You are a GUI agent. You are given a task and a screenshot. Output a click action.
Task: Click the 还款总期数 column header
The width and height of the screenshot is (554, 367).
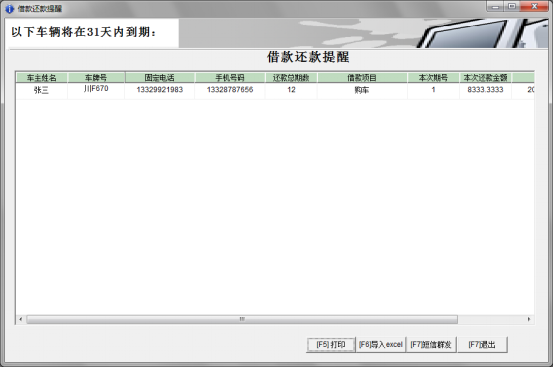[x=291, y=78]
